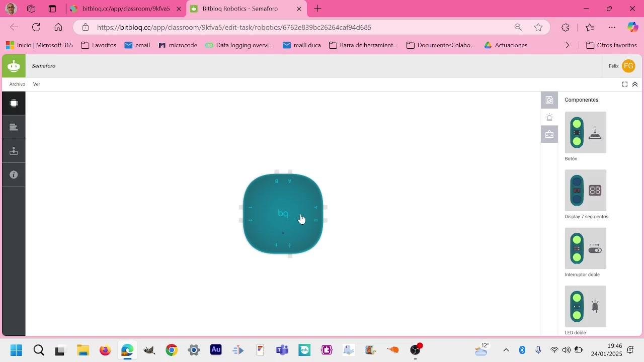Click the Componentes panel heading
This screenshot has width=644, height=362.
[582, 100]
